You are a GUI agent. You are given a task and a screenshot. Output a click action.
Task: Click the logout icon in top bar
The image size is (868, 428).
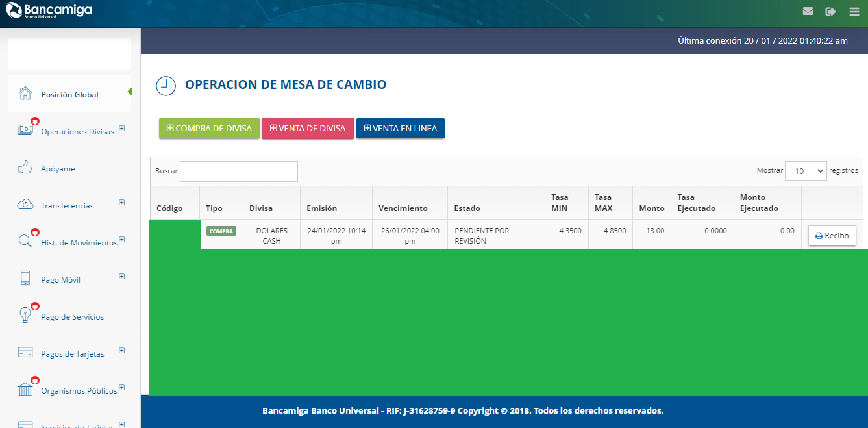[830, 11]
